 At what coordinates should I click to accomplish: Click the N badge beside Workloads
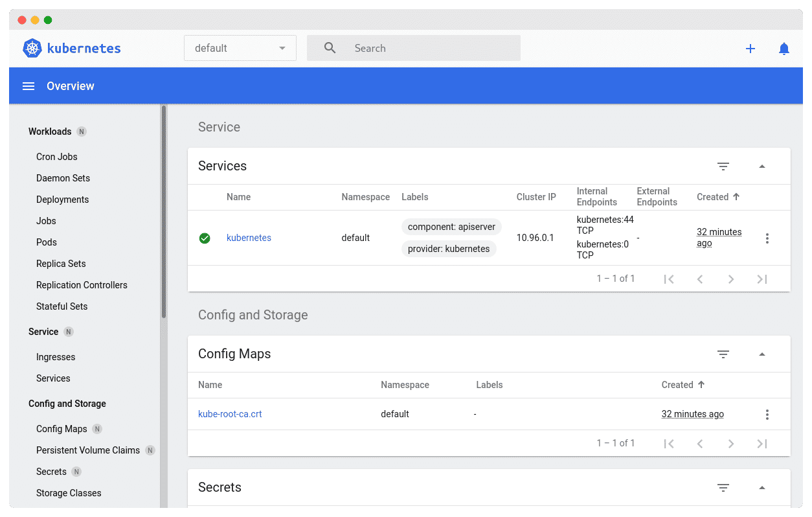(x=82, y=132)
